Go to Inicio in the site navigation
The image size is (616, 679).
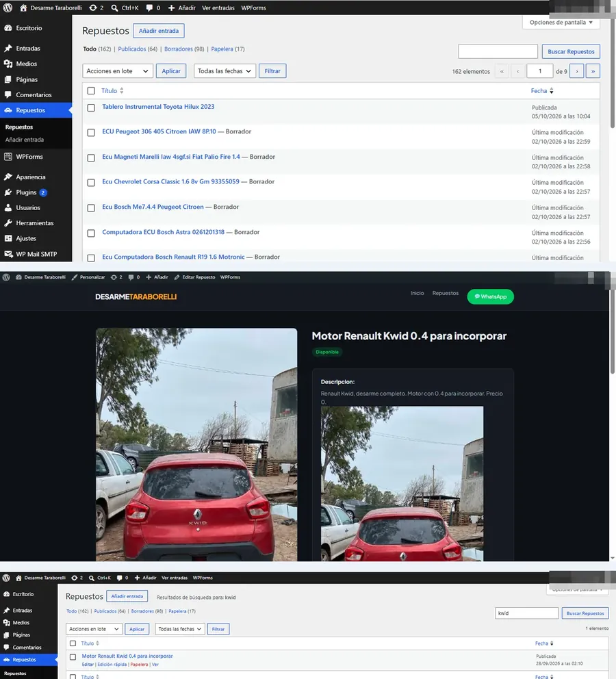(418, 293)
